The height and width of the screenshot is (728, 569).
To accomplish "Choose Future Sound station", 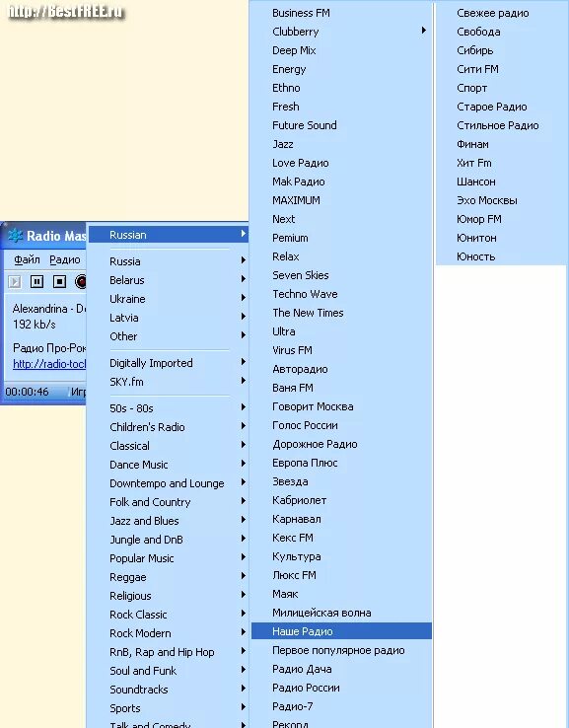I will point(341,125).
